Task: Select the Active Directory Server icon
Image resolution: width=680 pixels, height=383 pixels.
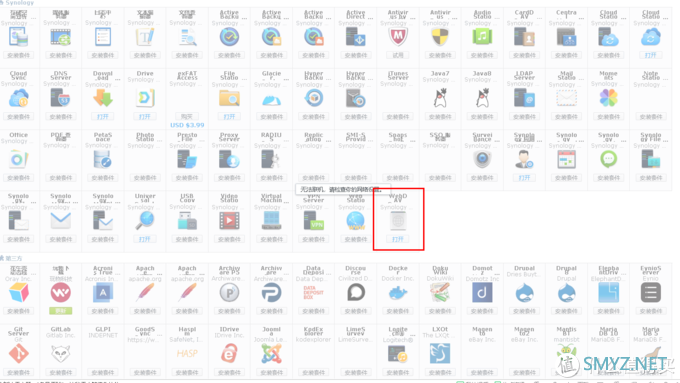Action: click(x=356, y=37)
